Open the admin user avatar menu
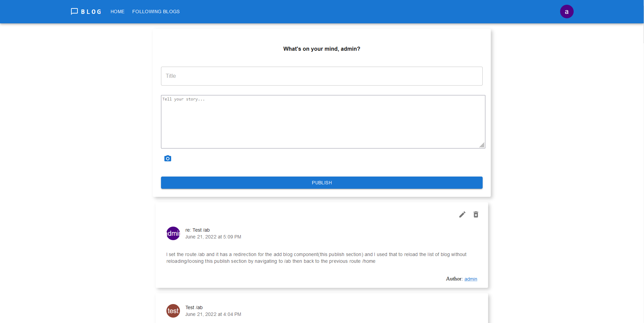This screenshot has width=644, height=323. (x=567, y=11)
